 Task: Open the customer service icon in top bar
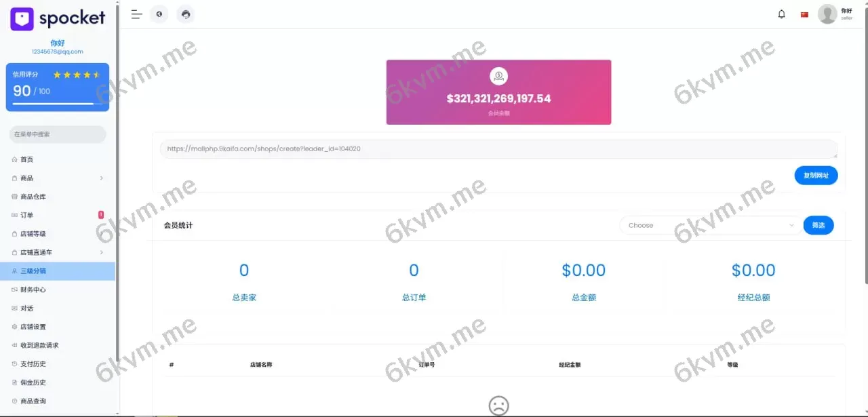coord(185,14)
